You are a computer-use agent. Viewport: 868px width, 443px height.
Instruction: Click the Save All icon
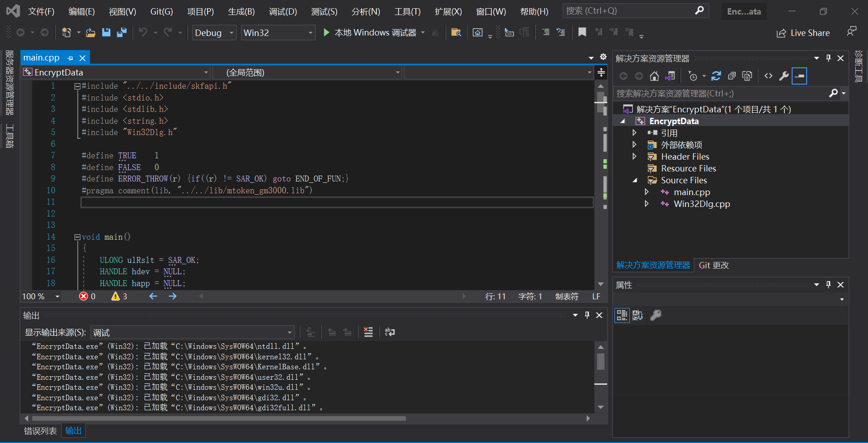click(x=122, y=32)
